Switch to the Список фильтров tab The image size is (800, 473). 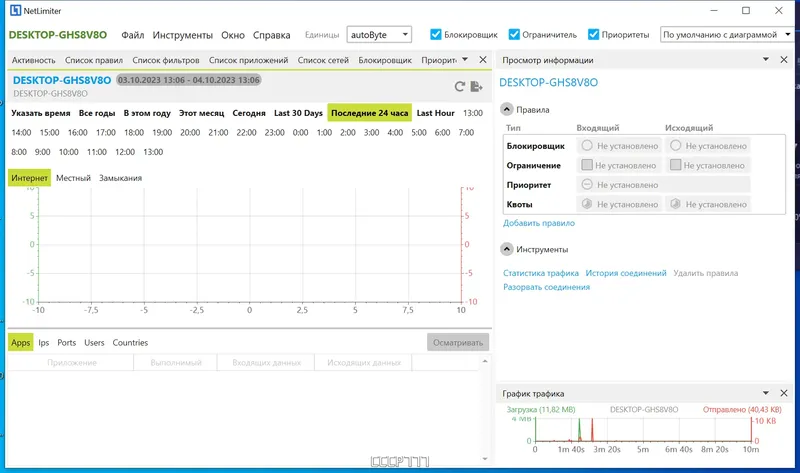click(166, 60)
